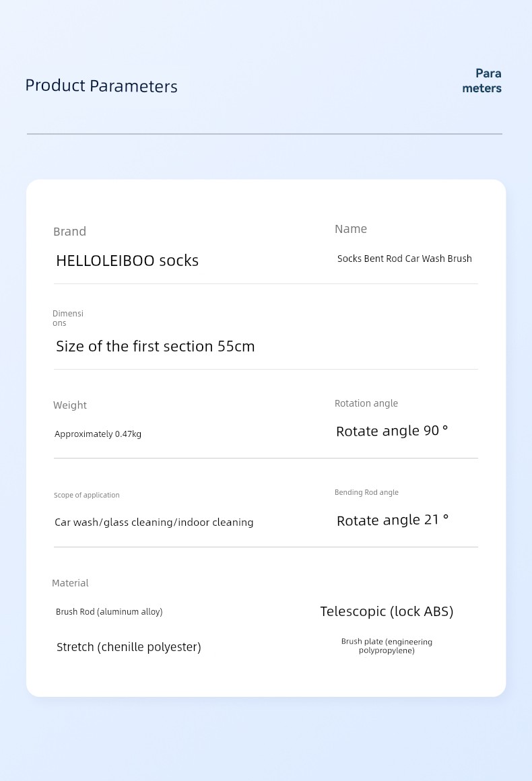Screen dimensions: 532x781
Task: Select Car wash/glass cleaning/indoor cleaning text
Action: 154,522
